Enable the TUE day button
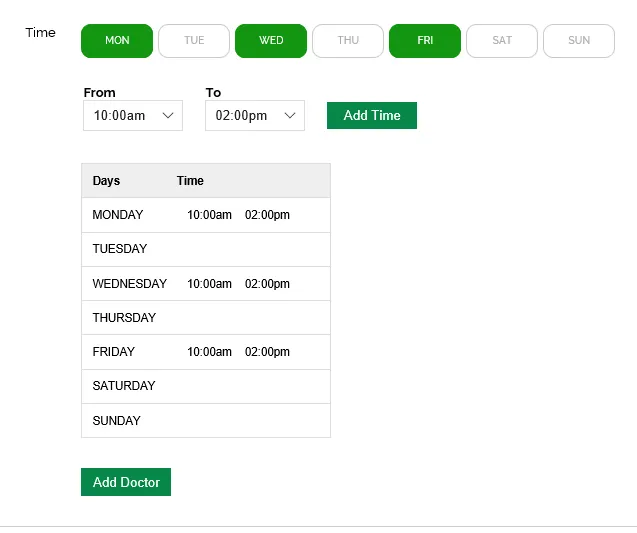The width and height of the screenshot is (637, 533). 194,41
